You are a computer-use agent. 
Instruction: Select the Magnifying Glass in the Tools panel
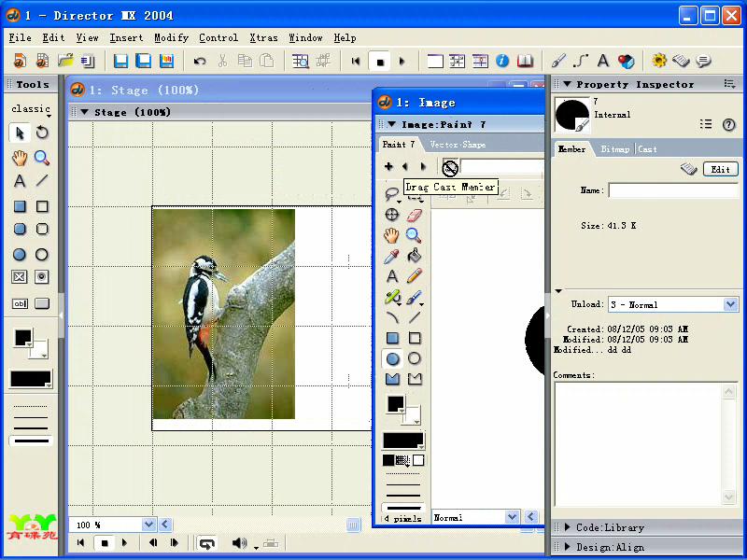point(42,158)
